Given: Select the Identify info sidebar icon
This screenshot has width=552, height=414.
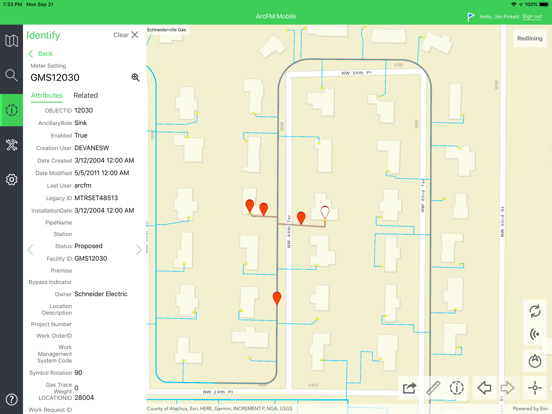Looking at the screenshot, I should [x=11, y=110].
